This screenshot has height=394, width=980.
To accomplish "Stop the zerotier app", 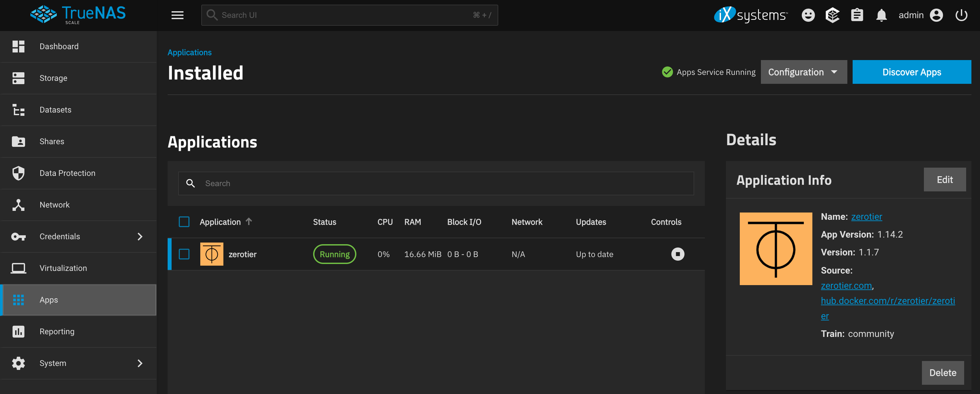I will click(x=677, y=254).
